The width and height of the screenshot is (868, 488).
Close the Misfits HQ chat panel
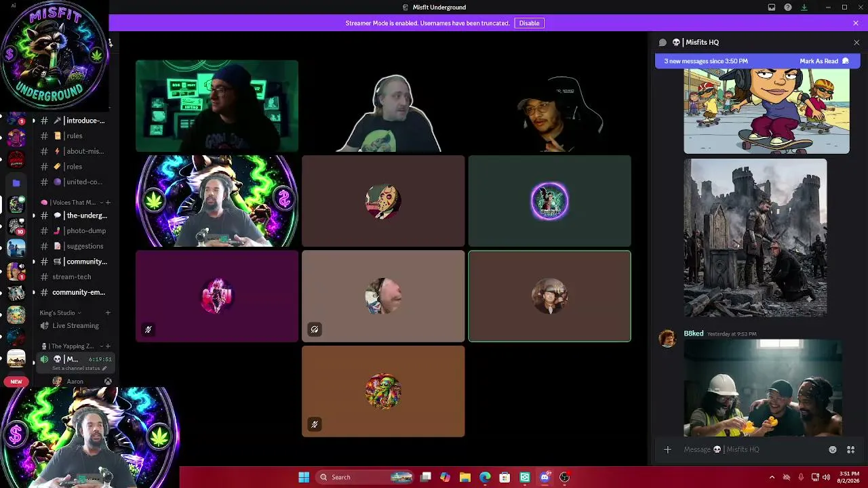point(856,42)
